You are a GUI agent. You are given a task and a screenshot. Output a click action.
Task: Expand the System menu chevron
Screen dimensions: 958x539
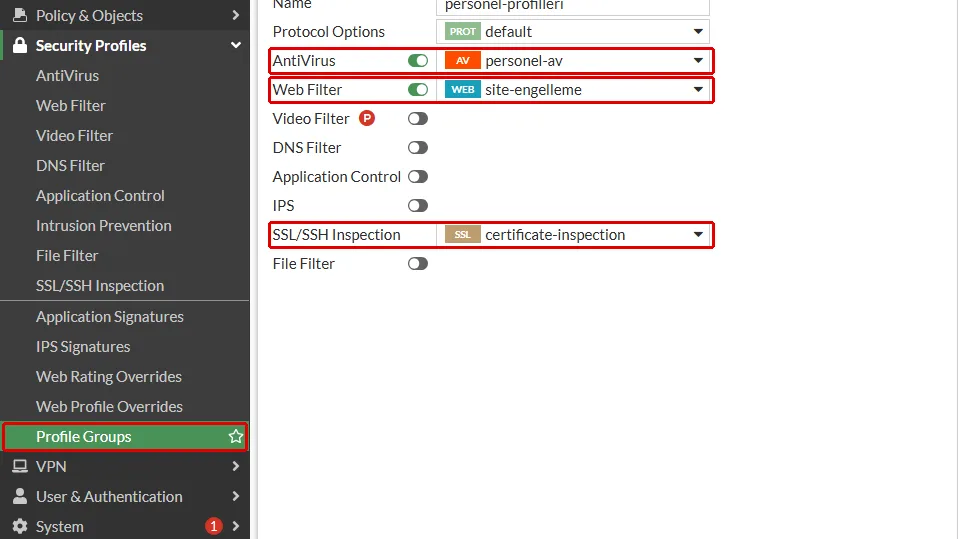[236, 526]
